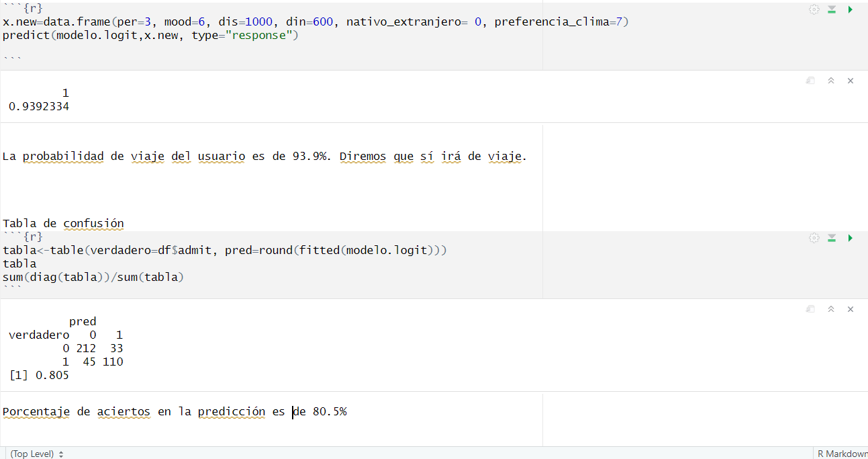Image resolution: width=868 pixels, height=459 pixels.
Task: Open chunk options gear for x.new chunk
Action: click(814, 9)
